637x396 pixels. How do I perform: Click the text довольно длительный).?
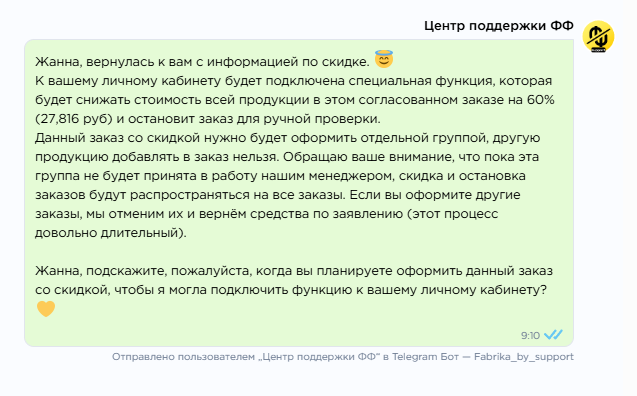[110, 233]
